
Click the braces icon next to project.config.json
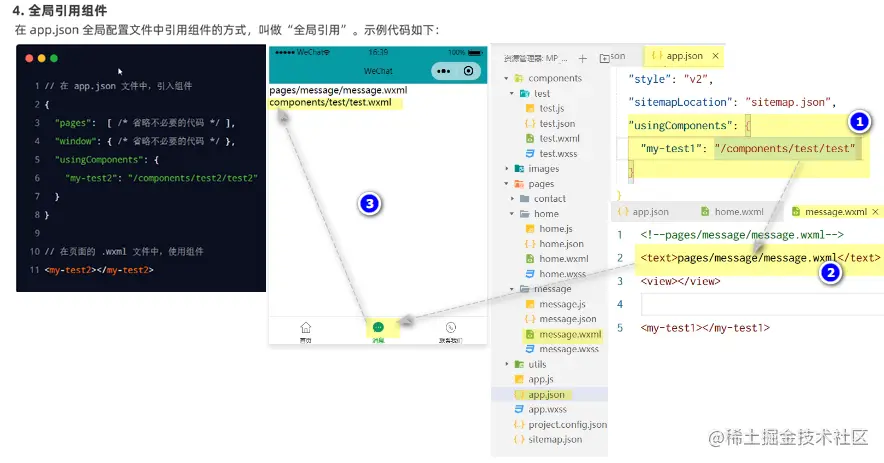[519, 424]
